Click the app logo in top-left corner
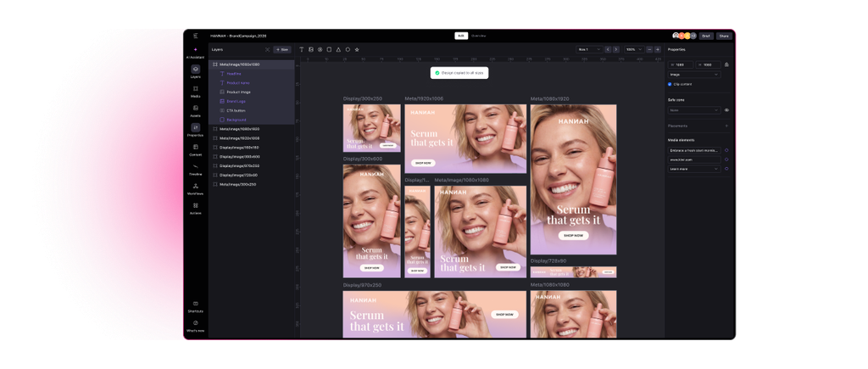 [x=196, y=36]
